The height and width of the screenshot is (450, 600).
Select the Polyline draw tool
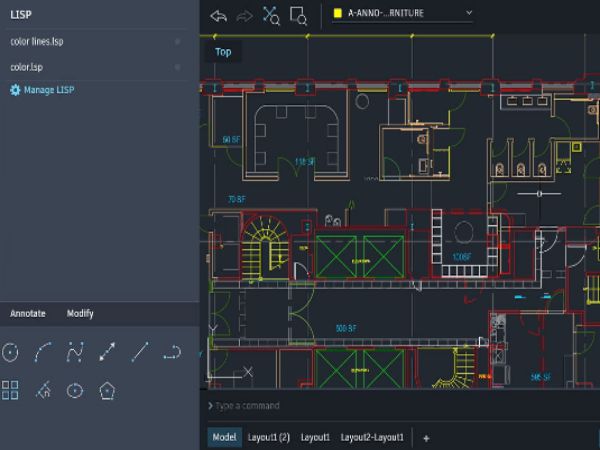(172, 352)
